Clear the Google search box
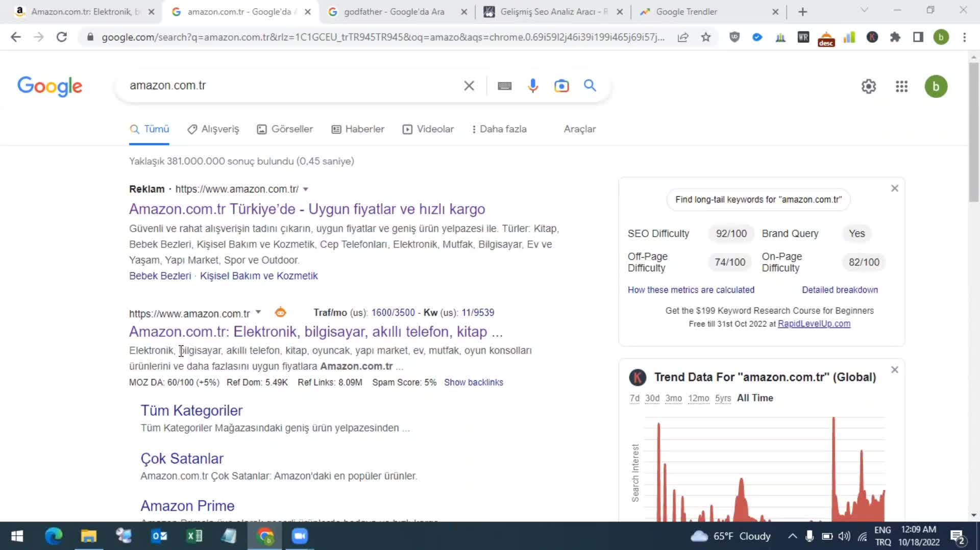Viewport: 980px width, 550px height. pyautogui.click(x=469, y=86)
